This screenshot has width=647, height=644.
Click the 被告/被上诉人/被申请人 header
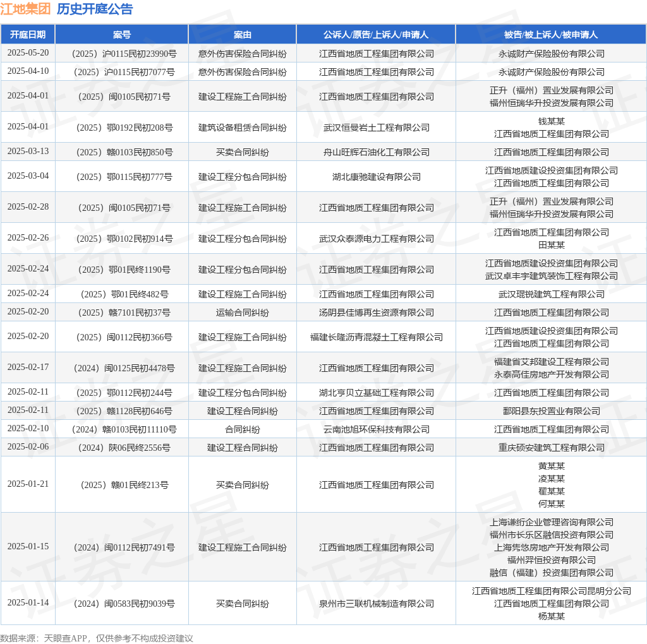(551, 35)
